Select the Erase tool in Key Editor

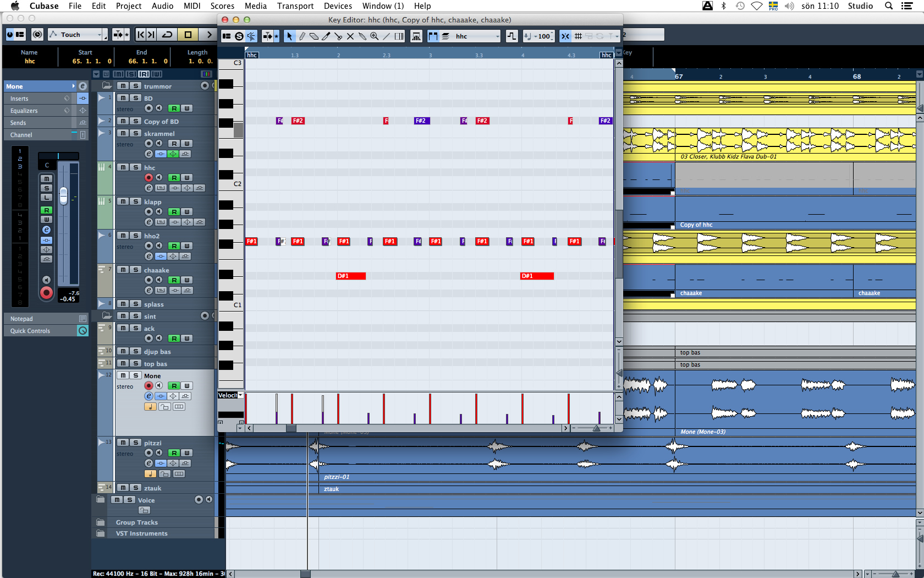click(x=314, y=36)
